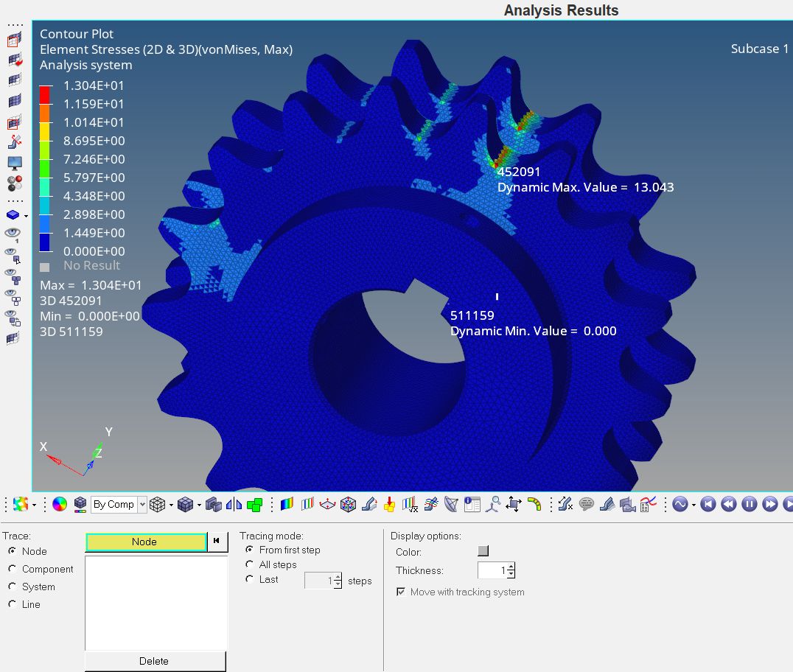Select the Component trace radio button

coord(13,569)
